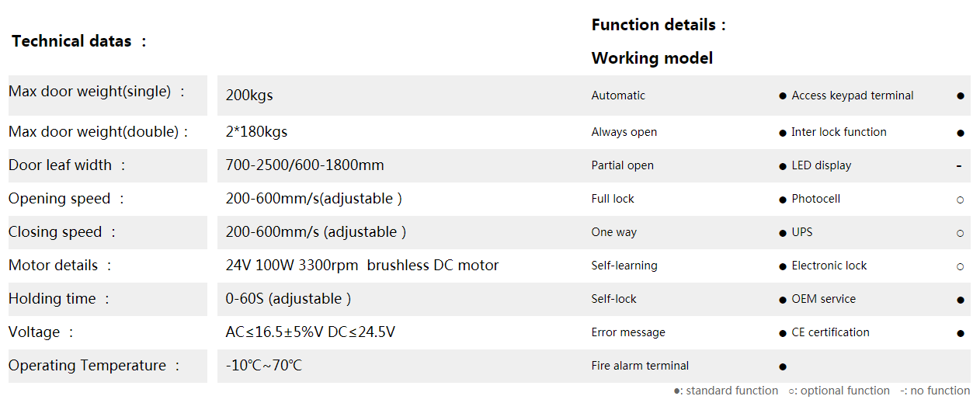The image size is (980, 403).
Task: Click the Max door weight(double) label
Action: tap(98, 132)
